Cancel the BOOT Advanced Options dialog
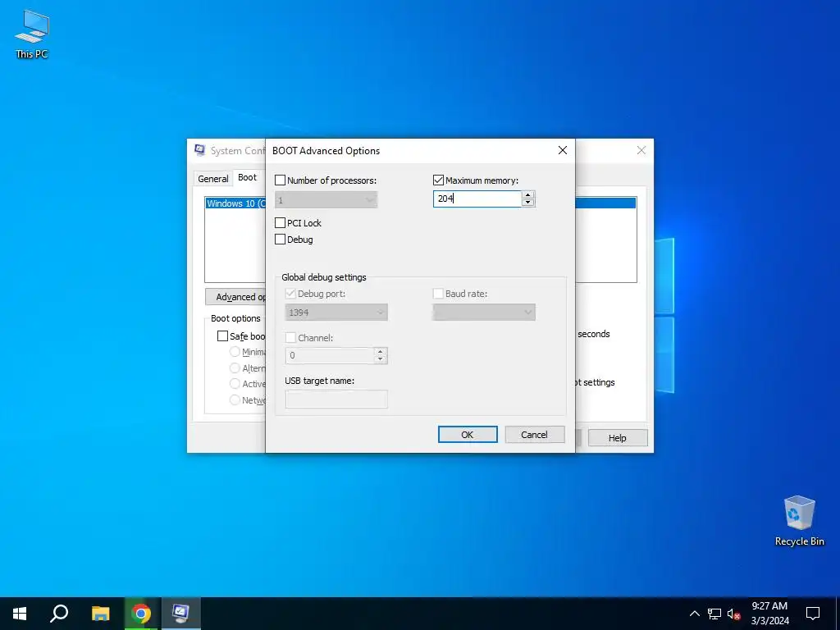This screenshot has width=840, height=630. pos(535,435)
